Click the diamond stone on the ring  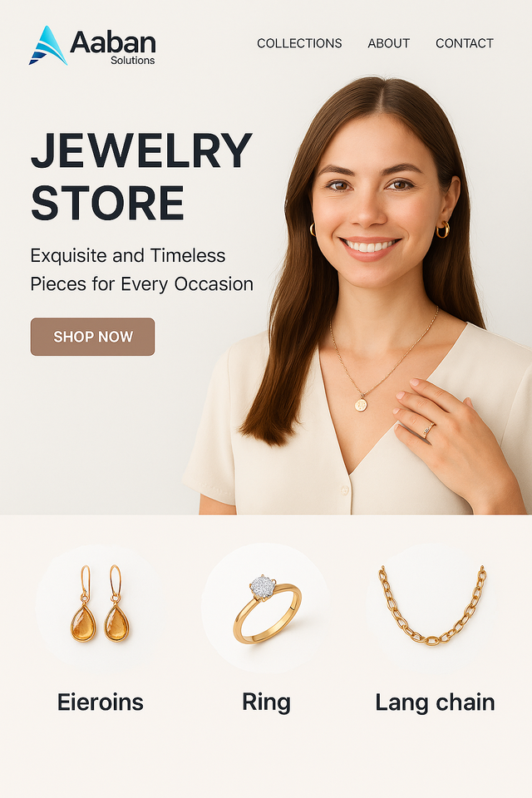[262, 586]
